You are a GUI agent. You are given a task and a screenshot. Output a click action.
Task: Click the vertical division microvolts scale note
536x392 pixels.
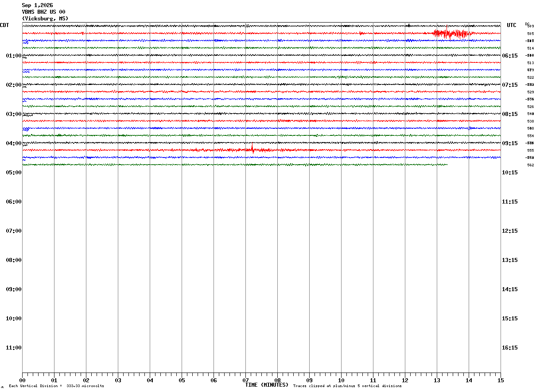[57, 386]
